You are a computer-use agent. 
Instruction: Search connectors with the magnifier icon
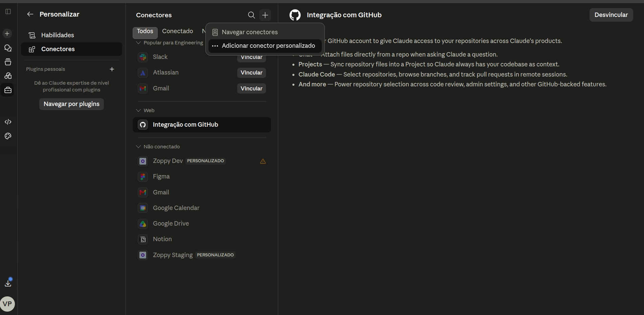(251, 15)
